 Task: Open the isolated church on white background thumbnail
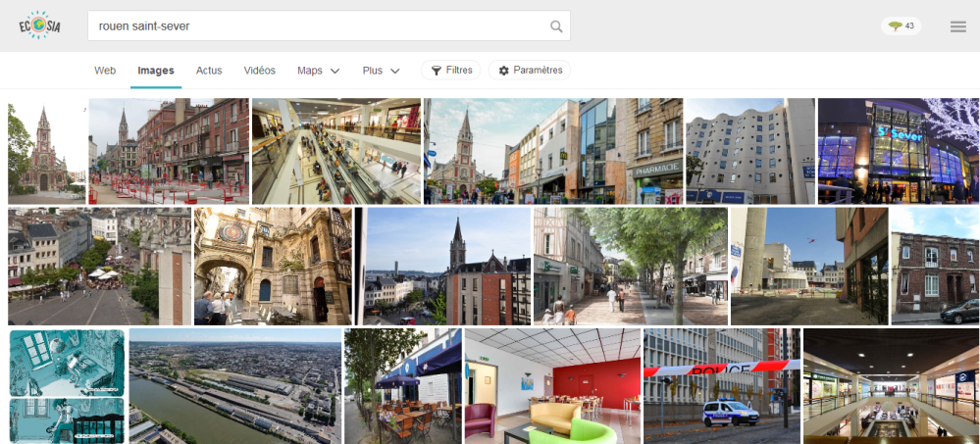(x=46, y=151)
